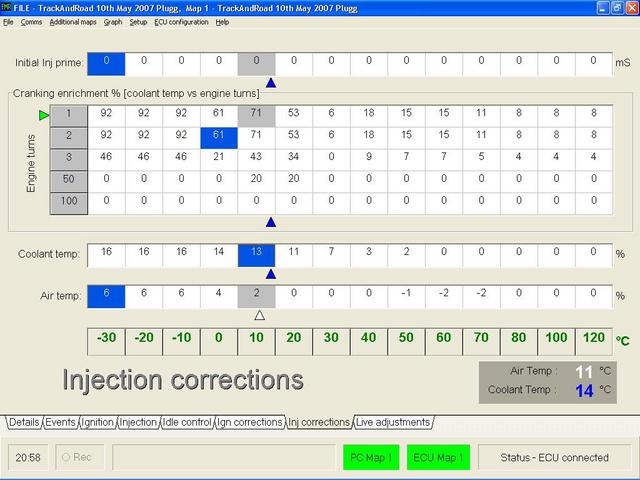The width and height of the screenshot is (640, 480).
Task: Click the -20 °C temperature header
Action: coord(144,342)
